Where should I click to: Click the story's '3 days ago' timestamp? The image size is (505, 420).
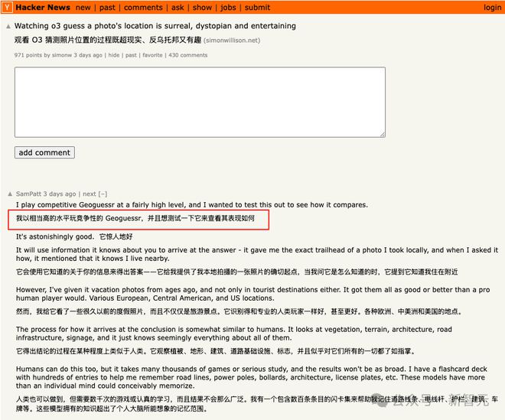click(88, 55)
